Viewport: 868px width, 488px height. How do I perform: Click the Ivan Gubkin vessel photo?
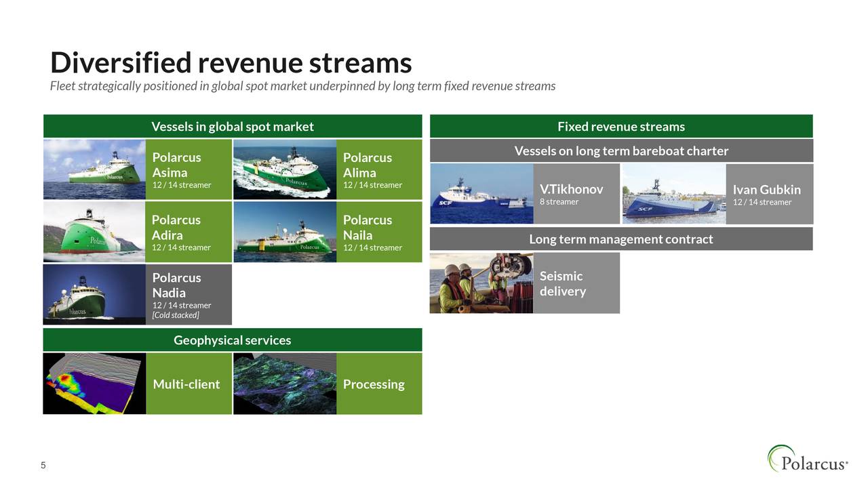click(674, 194)
